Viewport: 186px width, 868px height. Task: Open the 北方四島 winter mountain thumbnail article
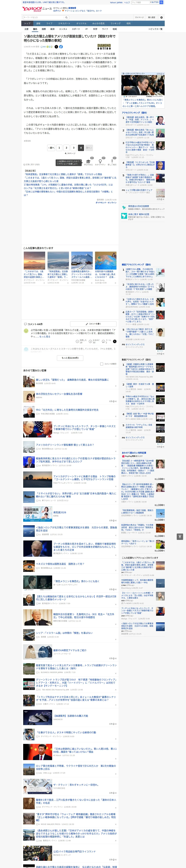[x=82, y=260]
